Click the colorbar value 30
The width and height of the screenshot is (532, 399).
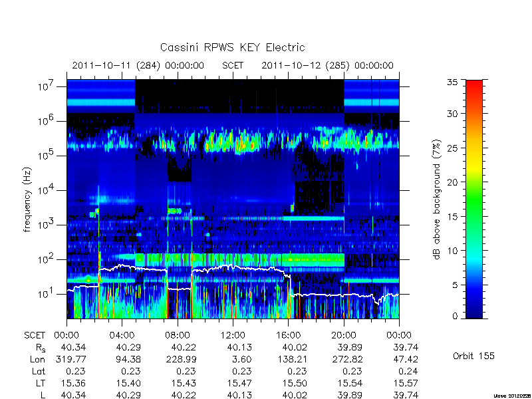(x=452, y=114)
